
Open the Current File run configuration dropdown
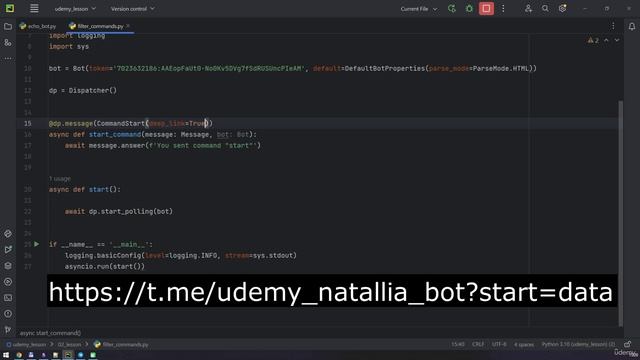[418, 9]
